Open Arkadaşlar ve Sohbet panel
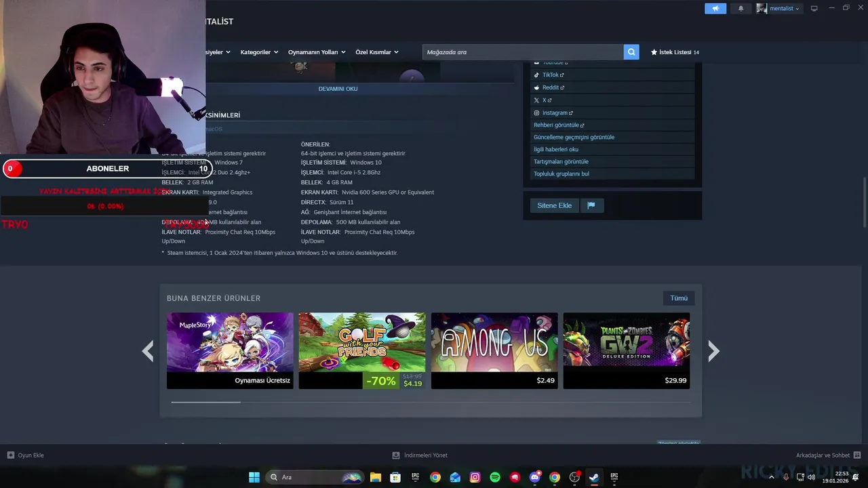 828,455
